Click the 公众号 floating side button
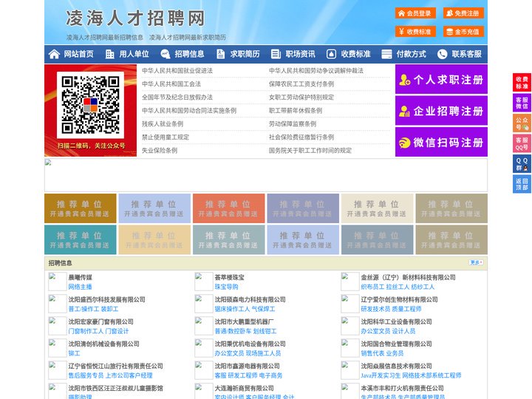532x399 pixels. [x=522, y=123]
